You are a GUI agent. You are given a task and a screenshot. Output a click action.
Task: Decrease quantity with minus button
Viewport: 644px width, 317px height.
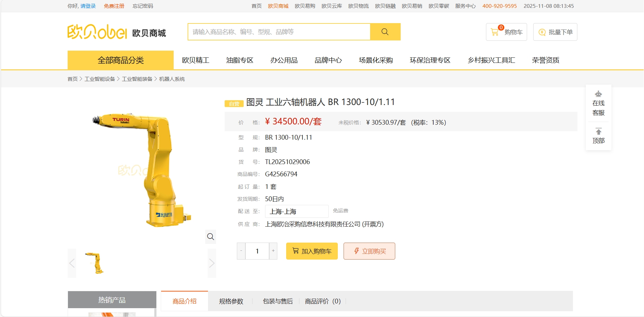(x=241, y=251)
